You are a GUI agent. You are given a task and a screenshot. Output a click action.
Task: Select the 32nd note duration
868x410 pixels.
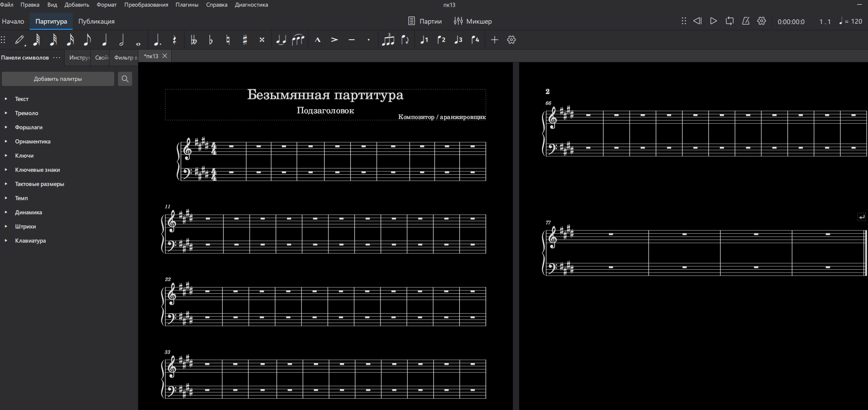(53, 40)
